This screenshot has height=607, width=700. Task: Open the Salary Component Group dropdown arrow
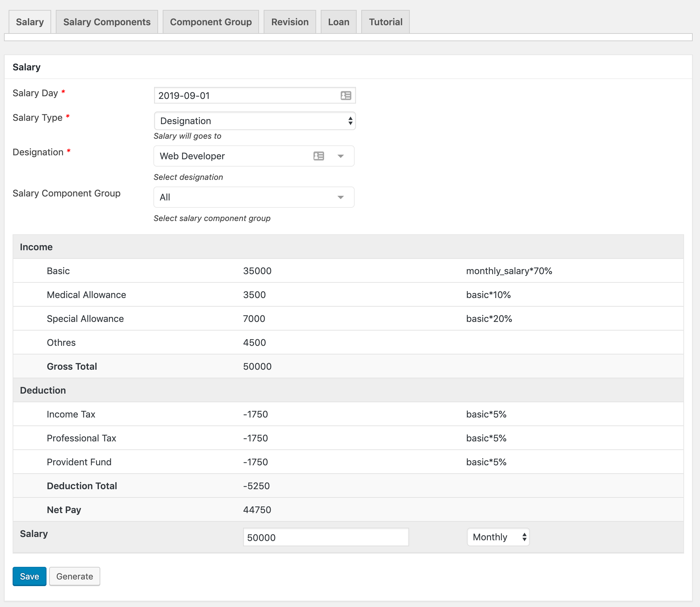click(340, 197)
